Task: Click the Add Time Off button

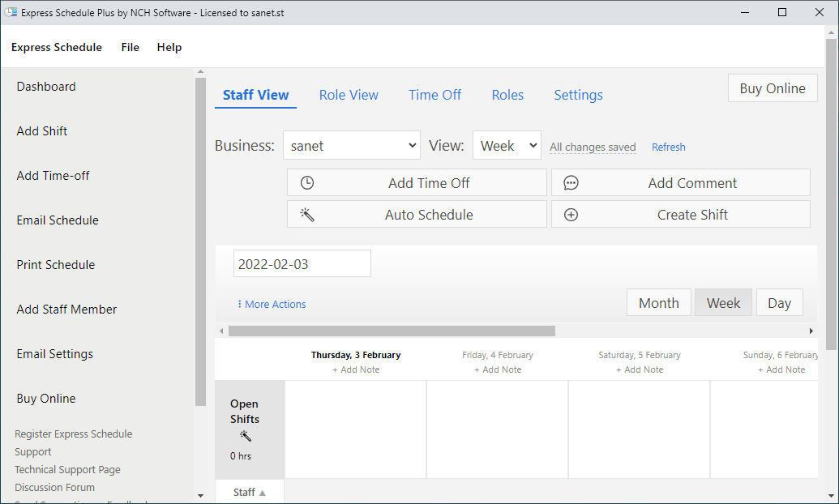Action: tap(417, 183)
